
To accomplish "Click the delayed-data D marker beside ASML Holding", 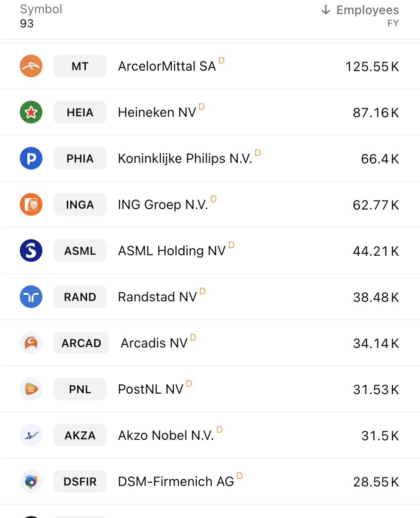I will point(231,245).
